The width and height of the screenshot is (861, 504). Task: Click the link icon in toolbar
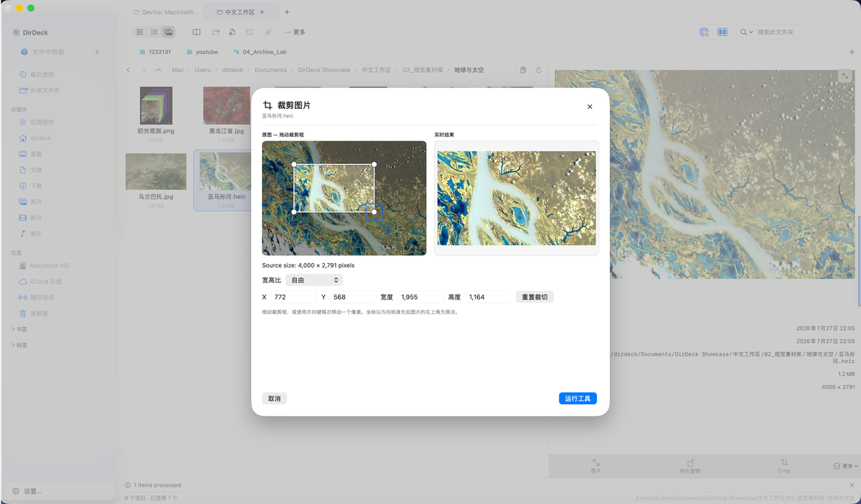coord(268,32)
